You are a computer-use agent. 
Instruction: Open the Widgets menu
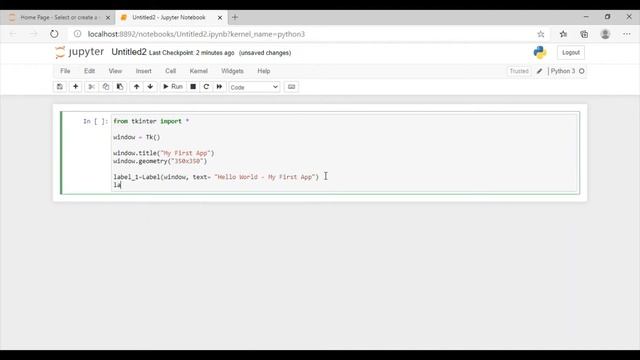[232, 71]
